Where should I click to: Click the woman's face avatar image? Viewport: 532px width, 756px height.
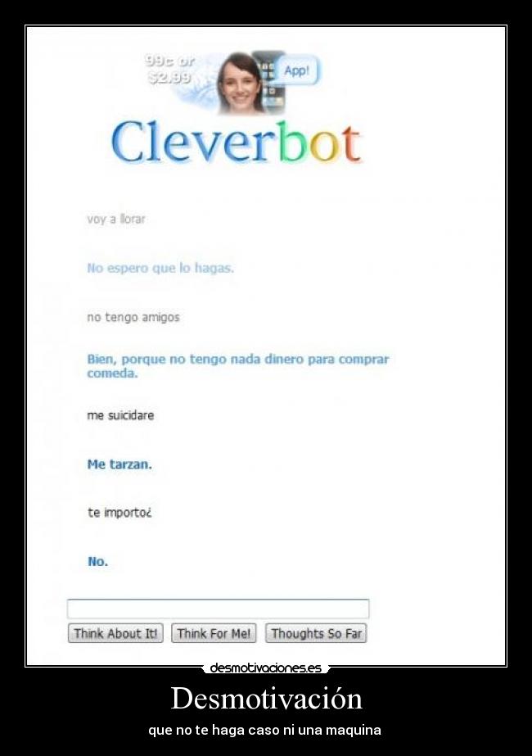(x=240, y=84)
